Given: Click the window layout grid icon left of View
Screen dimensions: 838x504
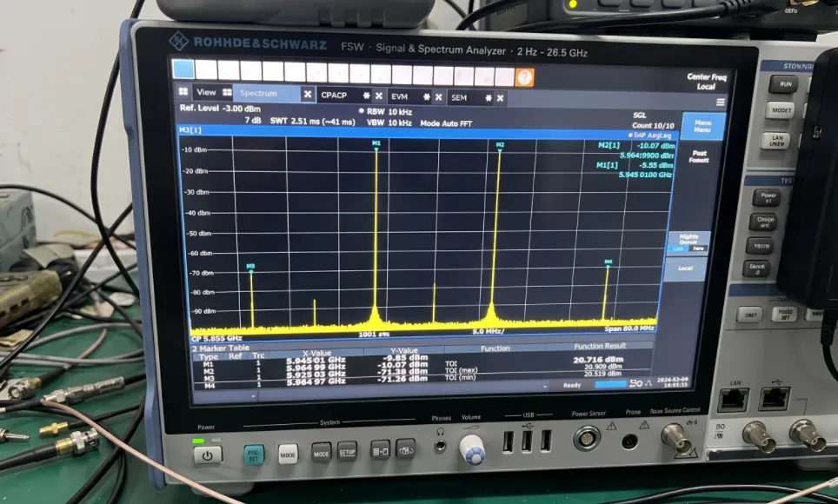Looking at the screenshot, I should coord(183,92).
